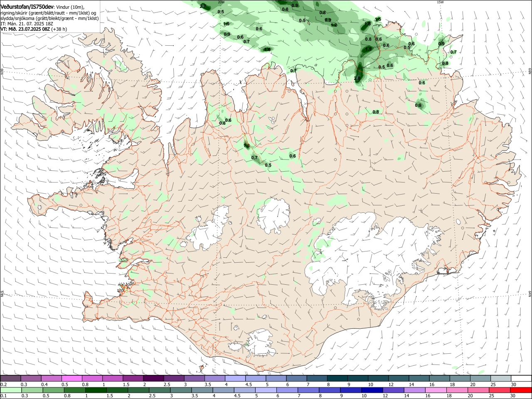This screenshot has height=399, width=532.
Task: Select the darkest green swatch between 1 and 1.5
Action: [96, 391]
